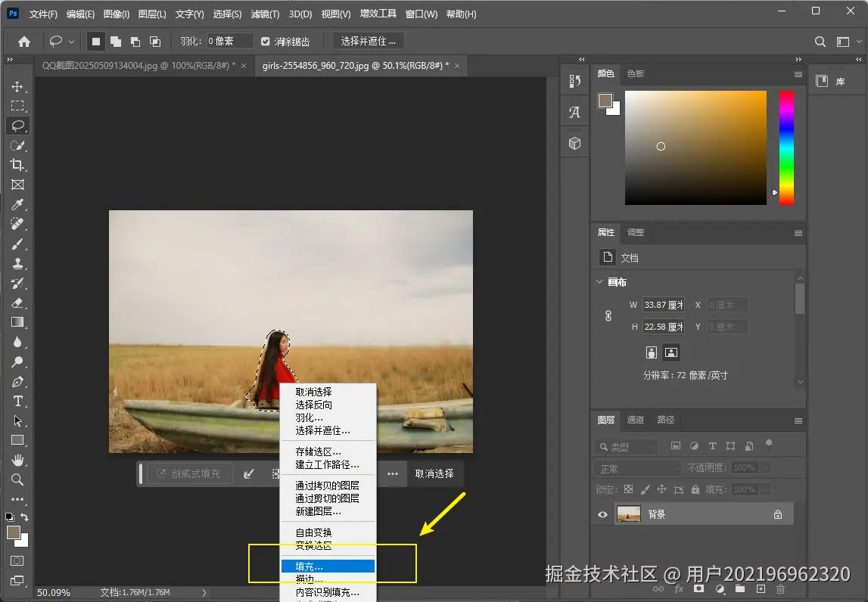Click the 背景 layer thumbnail
868x602 pixels.
(629, 514)
